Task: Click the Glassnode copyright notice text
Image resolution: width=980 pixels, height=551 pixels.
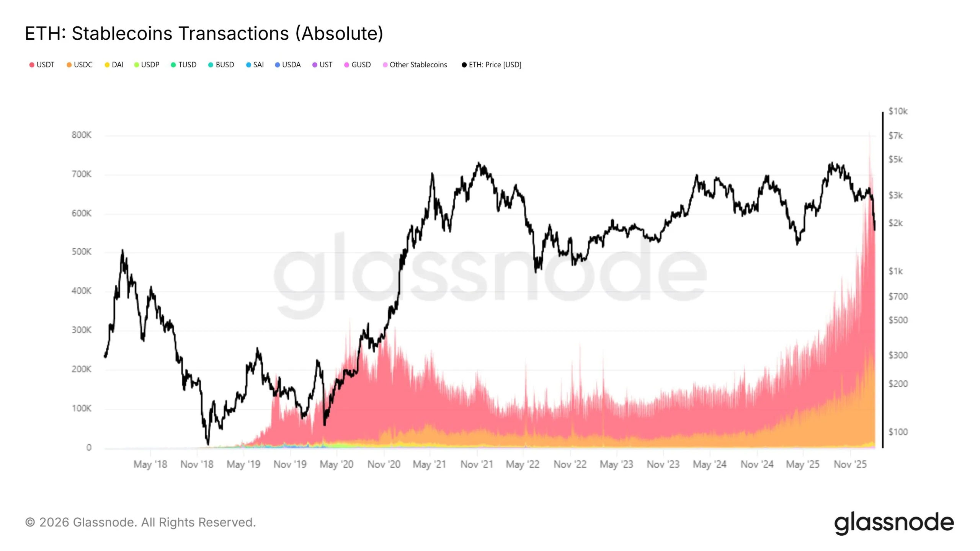Action: coord(140,522)
